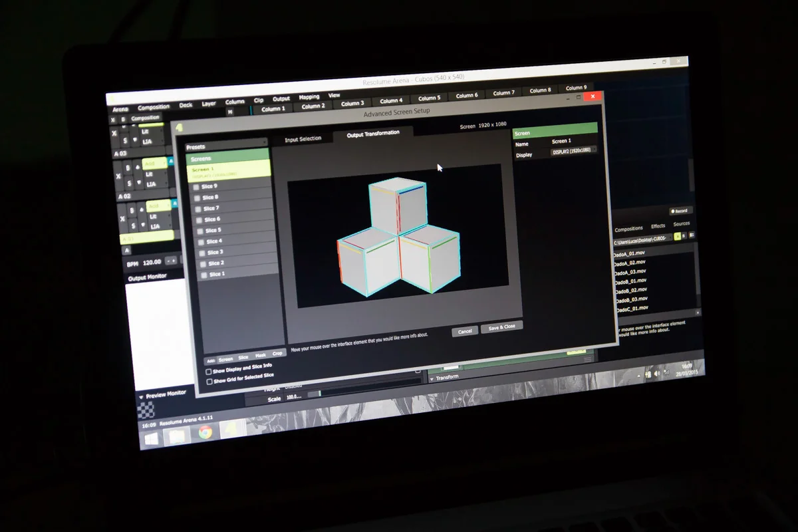798x532 pixels.
Task: Tick the Slice 7 checkbox
Action: click(x=198, y=209)
